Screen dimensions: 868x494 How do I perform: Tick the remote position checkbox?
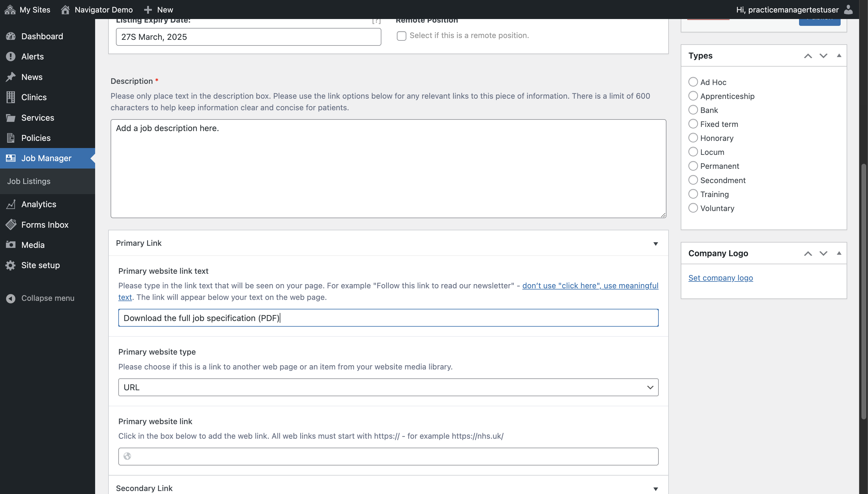pos(401,36)
